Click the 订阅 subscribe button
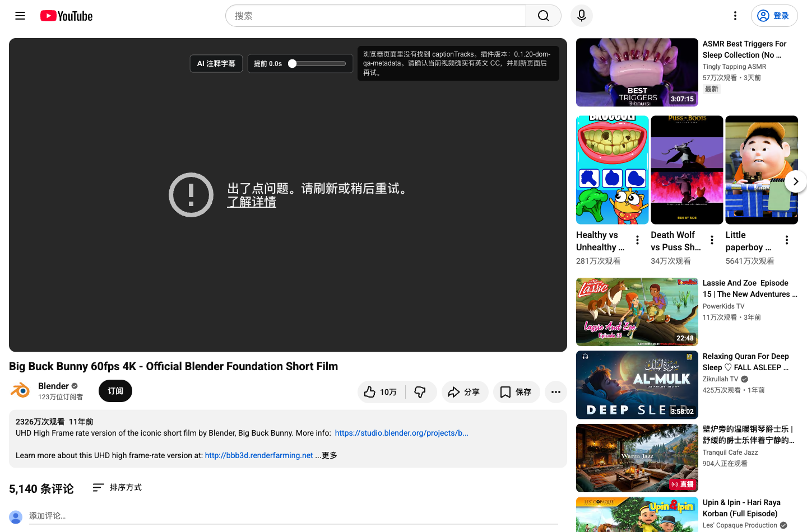Screen dimensions: 807x532 [115, 391]
